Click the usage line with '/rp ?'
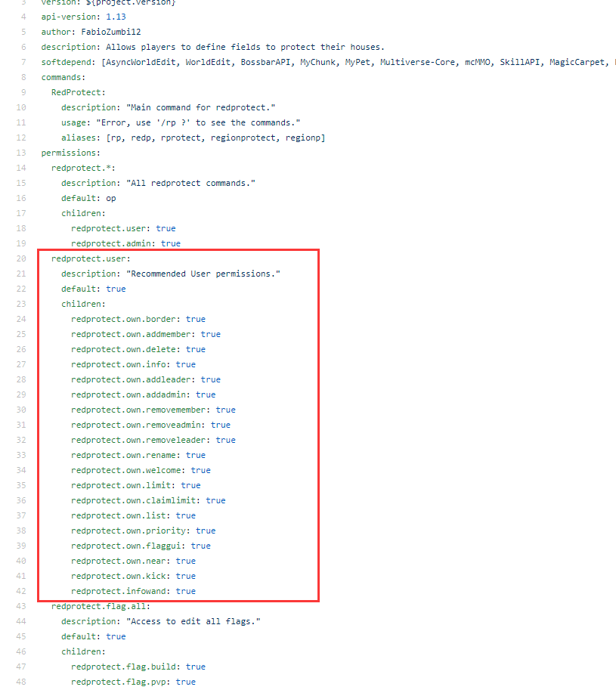This screenshot has height=693, width=616. tap(181, 122)
